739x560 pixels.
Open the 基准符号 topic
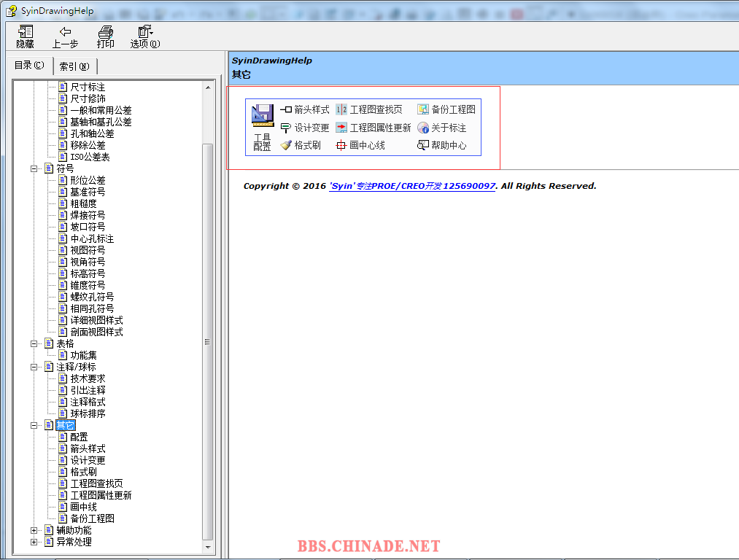[88, 192]
